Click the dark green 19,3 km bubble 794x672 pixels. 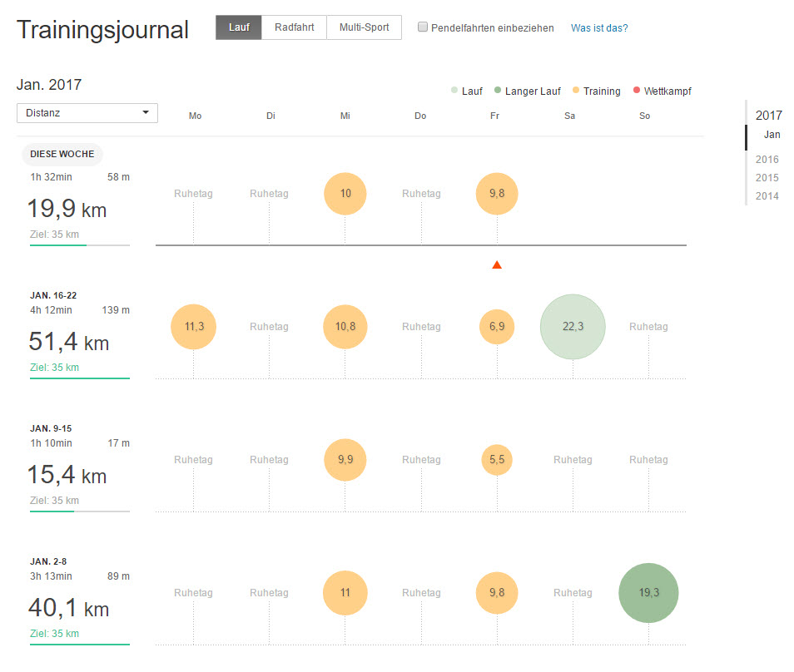tap(648, 593)
